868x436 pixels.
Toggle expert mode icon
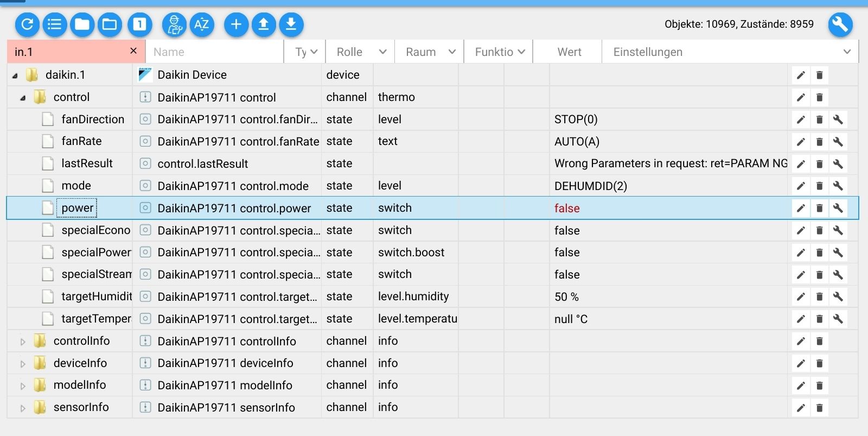click(174, 24)
